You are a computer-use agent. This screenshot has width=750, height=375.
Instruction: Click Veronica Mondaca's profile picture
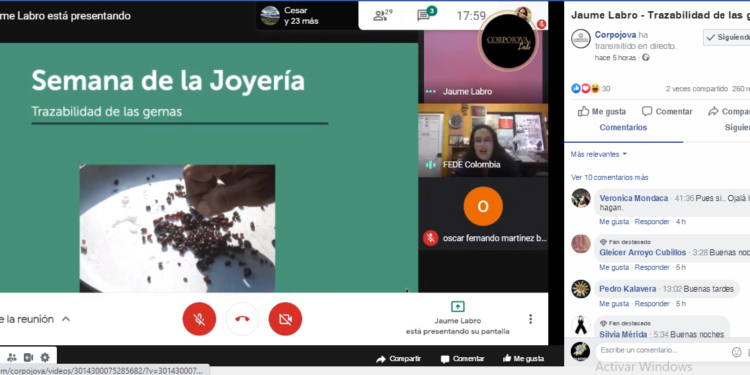tap(581, 198)
